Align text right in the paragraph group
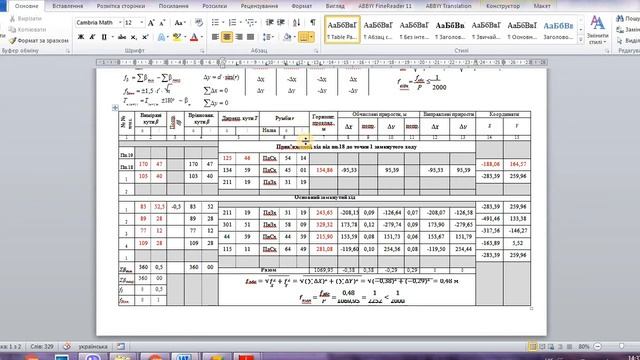640x360 pixels. (x=239, y=37)
